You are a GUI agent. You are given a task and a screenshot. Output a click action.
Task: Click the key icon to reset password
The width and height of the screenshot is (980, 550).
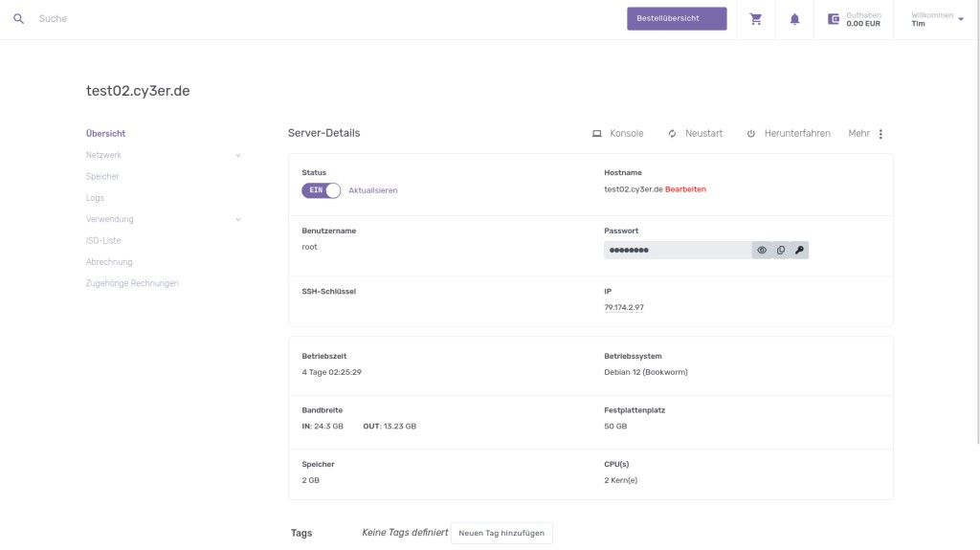pyautogui.click(x=800, y=251)
